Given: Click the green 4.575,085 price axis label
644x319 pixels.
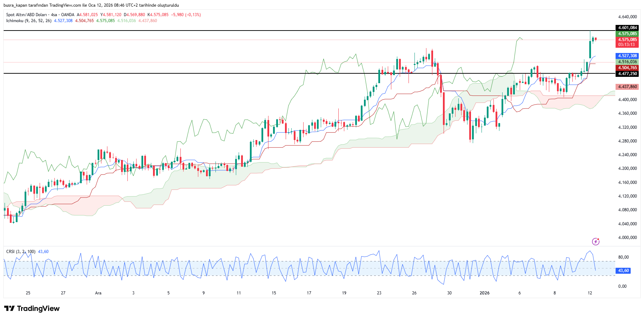Looking at the screenshot, I should coord(627,34).
